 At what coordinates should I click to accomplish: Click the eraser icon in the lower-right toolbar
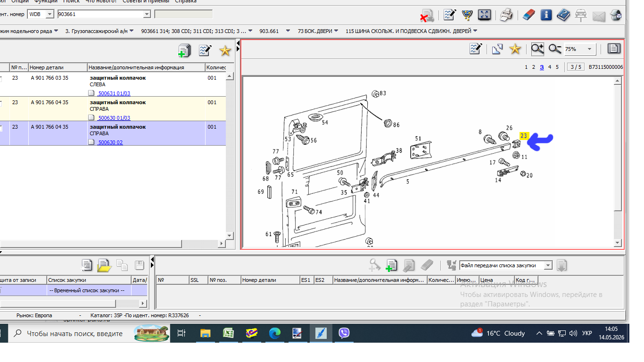[426, 265]
